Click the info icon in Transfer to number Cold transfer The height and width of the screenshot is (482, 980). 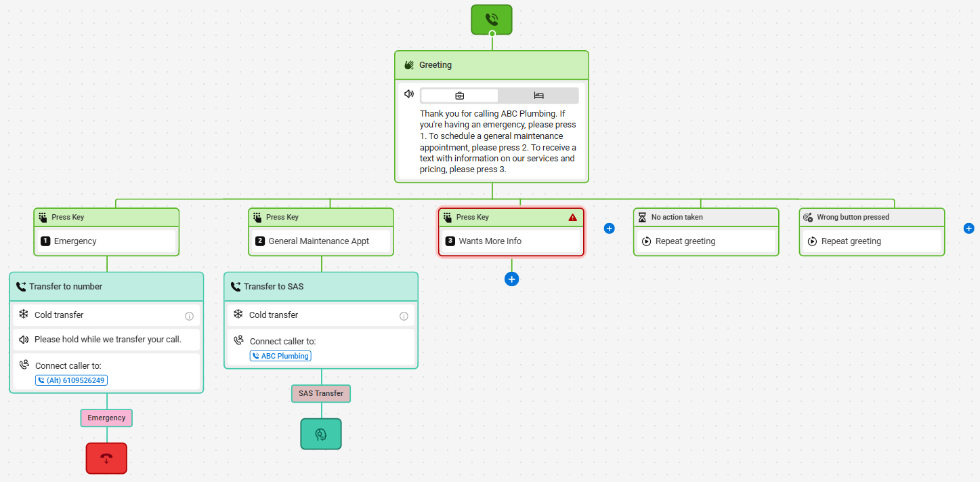coord(190,316)
